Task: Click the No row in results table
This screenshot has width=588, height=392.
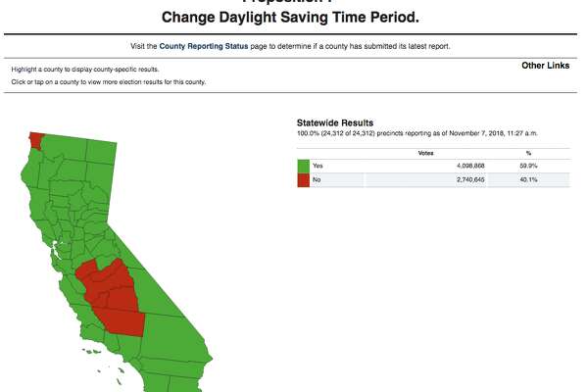Action: click(434, 180)
